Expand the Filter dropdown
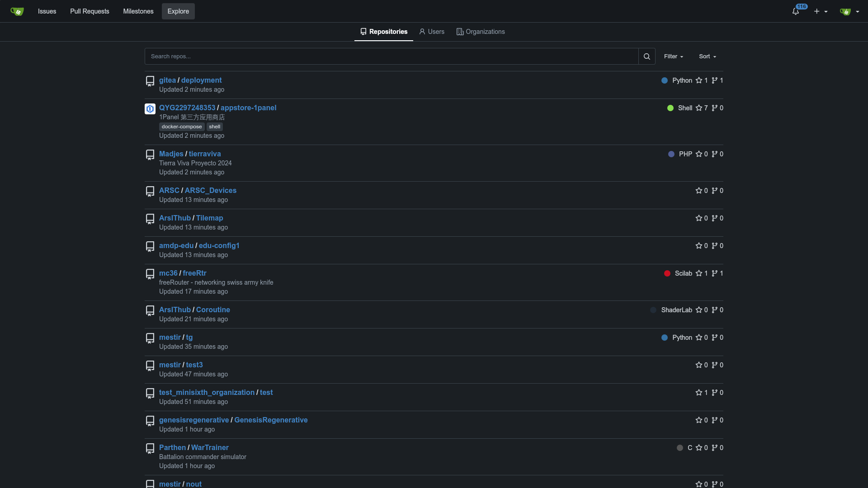Screen dimensions: 868x488 pos(673,56)
